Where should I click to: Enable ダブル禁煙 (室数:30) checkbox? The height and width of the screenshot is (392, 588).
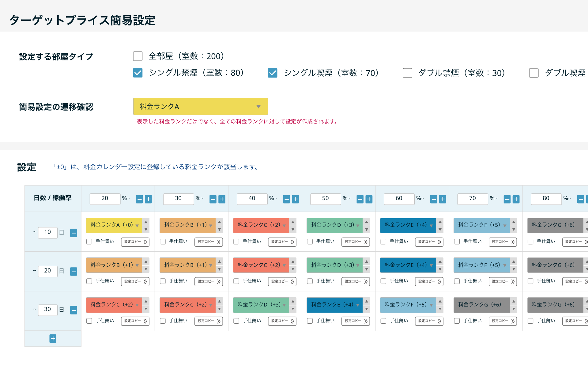coord(407,73)
